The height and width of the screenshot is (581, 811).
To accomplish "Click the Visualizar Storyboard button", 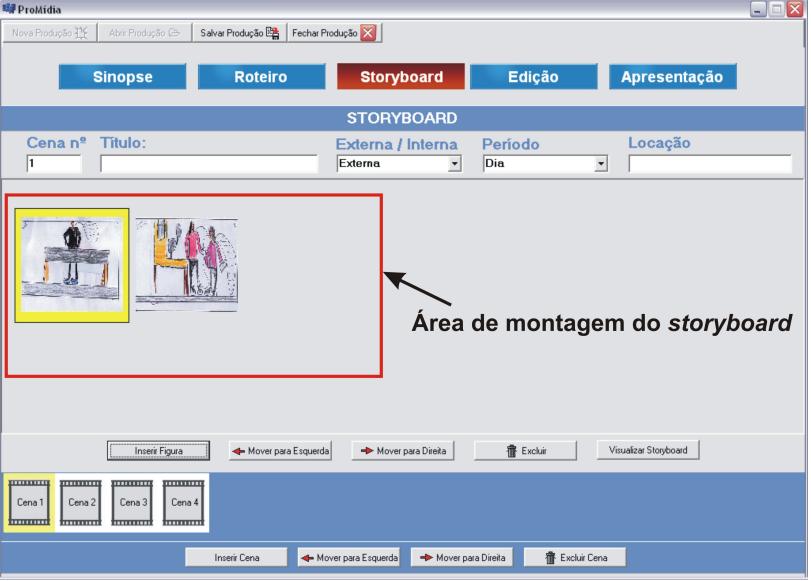I will click(648, 450).
